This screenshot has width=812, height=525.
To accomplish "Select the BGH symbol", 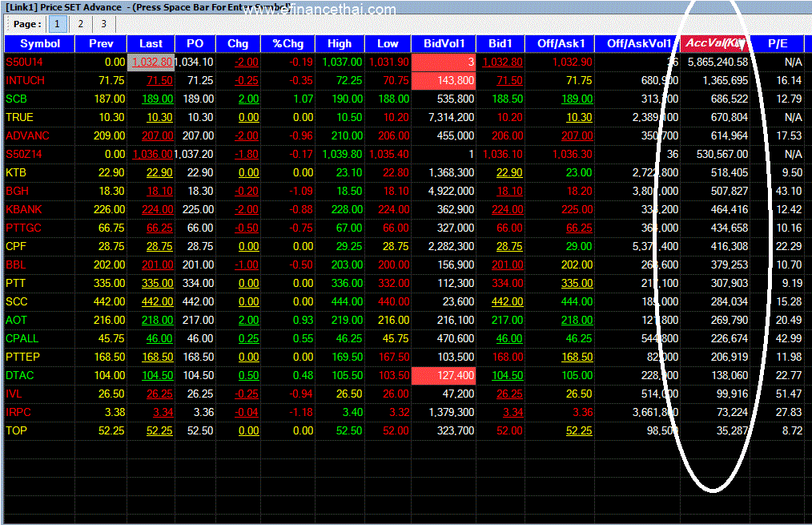I will click(x=17, y=192).
